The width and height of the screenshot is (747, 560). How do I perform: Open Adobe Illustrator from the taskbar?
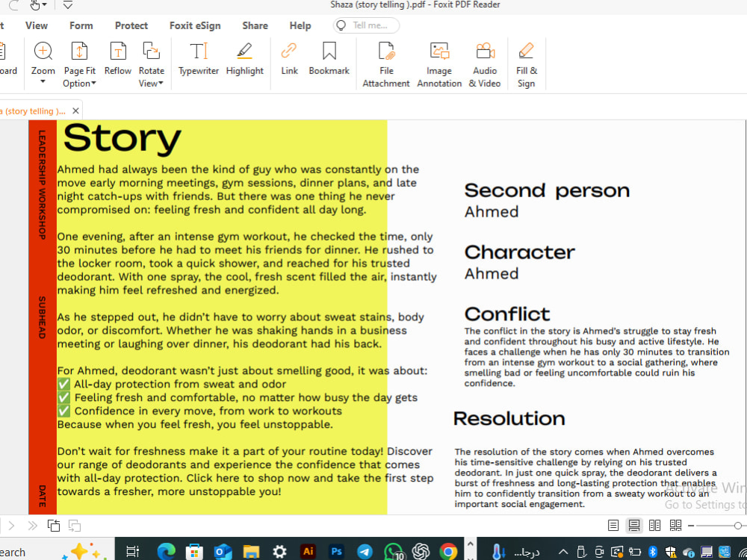coord(309,552)
